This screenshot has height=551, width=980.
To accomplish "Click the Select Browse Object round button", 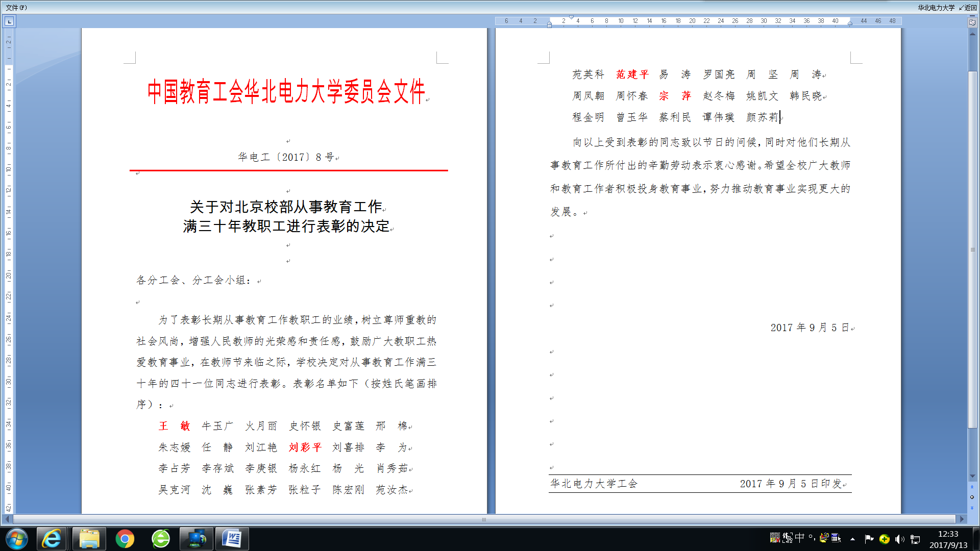I will click(972, 497).
